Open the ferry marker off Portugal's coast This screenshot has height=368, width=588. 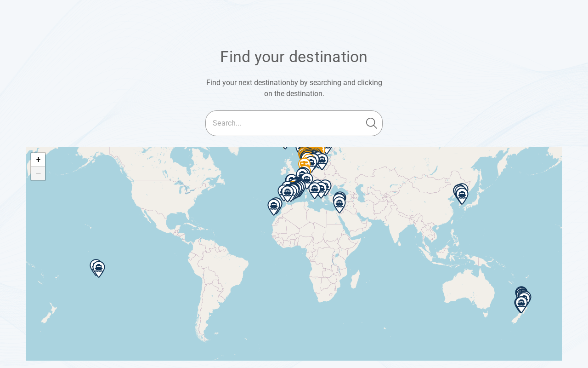click(x=274, y=206)
